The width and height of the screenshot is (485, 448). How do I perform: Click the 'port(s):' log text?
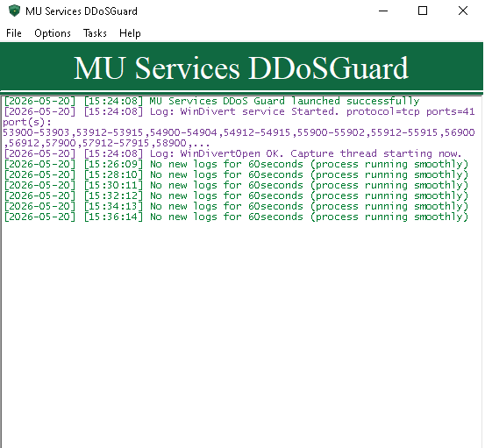(x=27, y=122)
